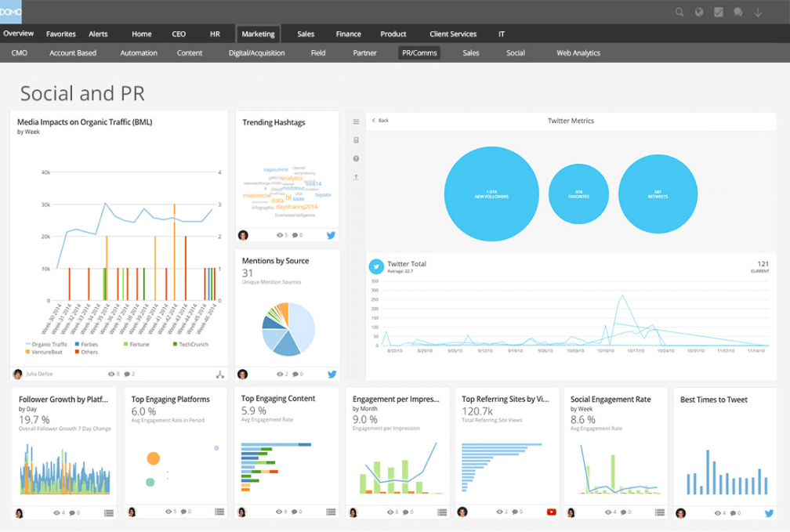Viewport: 790px width, 532px height.
Task: Go to the Home tab
Action: (142, 34)
